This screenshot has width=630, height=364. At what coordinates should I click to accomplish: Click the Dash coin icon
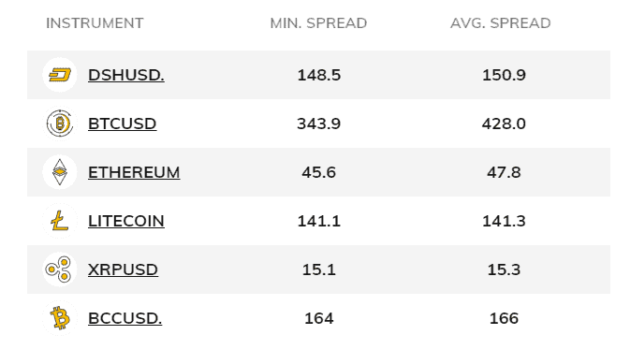click(60, 75)
